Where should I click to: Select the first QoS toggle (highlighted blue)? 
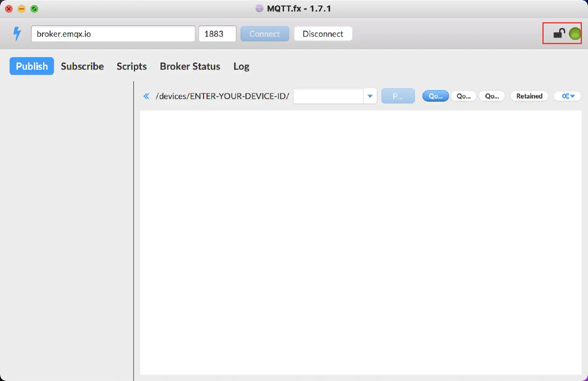(x=435, y=96)
